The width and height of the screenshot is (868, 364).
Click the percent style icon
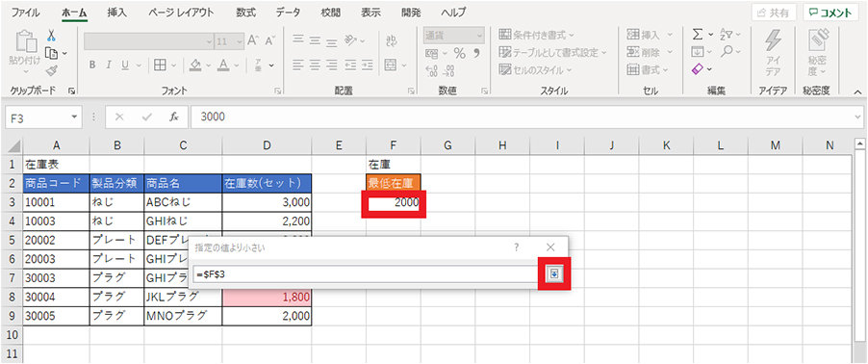(x=459, y=53)
